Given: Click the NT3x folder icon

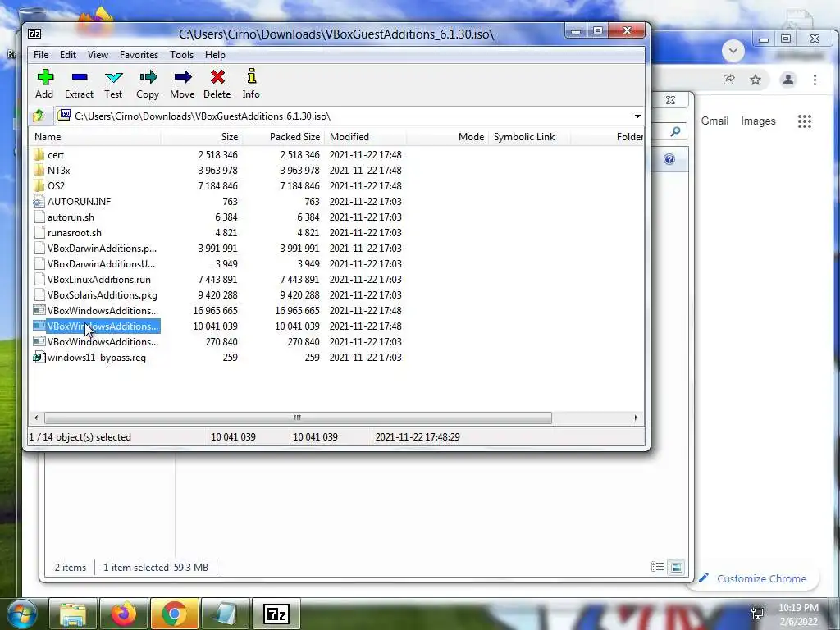Looking at the screenshot, I should click(x=39, y=171).
